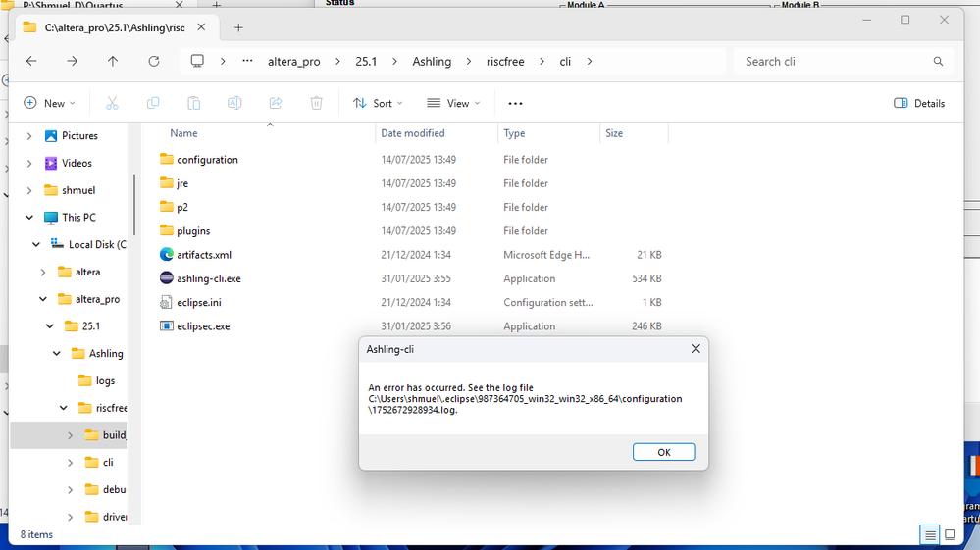
Task: Select the C:\altera_pro\25.1\Ashling tab
Action: pyautogui.click(x=116, y=27)
